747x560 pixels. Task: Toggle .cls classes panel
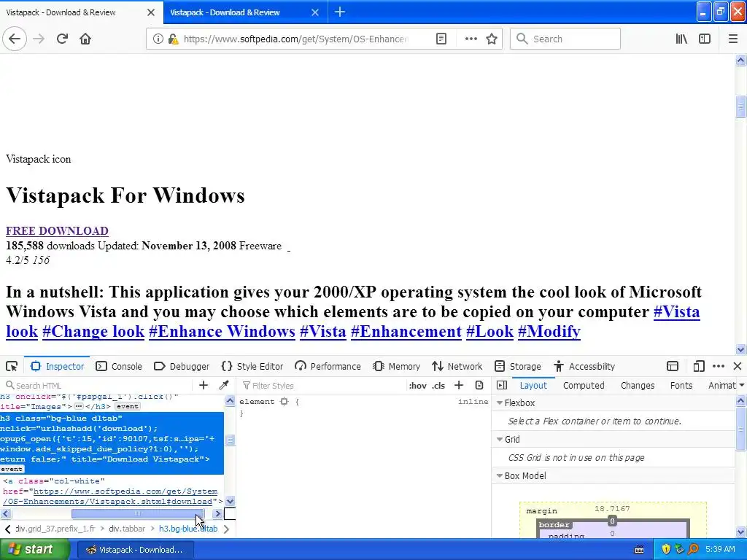click(x=438, y=385)
